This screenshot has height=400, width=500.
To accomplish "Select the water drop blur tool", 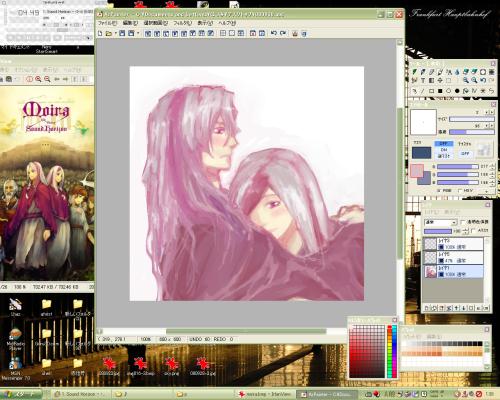I will 457,72.
